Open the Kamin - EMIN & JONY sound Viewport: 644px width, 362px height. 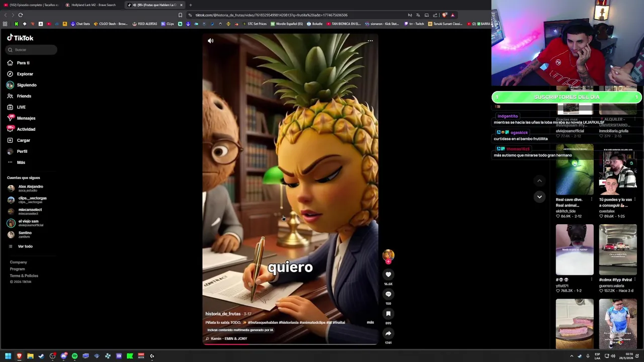(x=229, y=338)
